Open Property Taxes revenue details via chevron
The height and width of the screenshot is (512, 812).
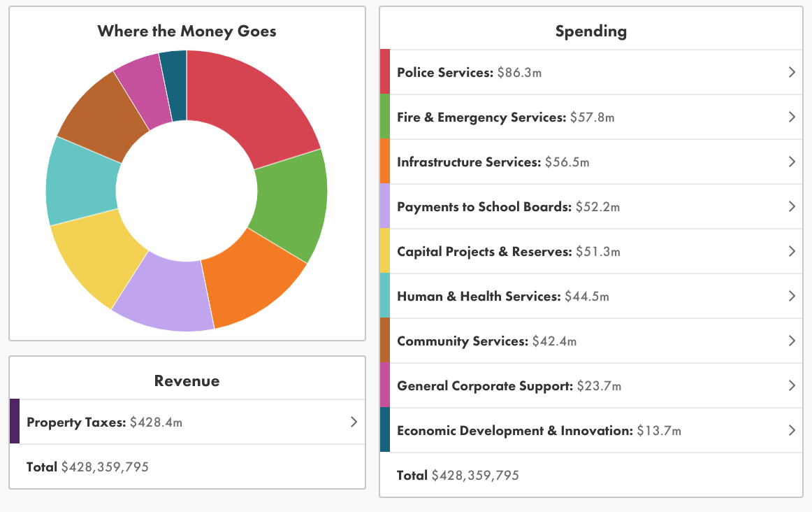pos(354,422)
